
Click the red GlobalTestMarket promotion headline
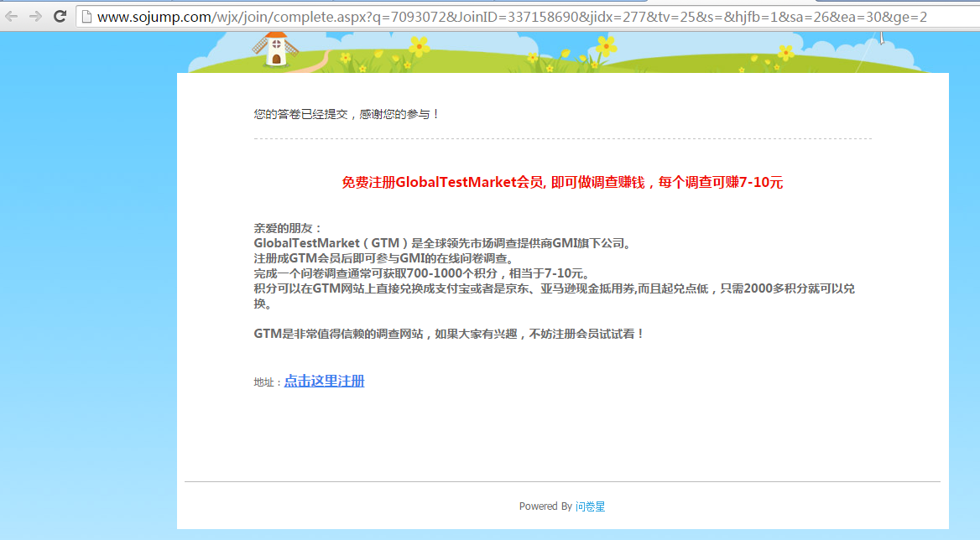562,182
